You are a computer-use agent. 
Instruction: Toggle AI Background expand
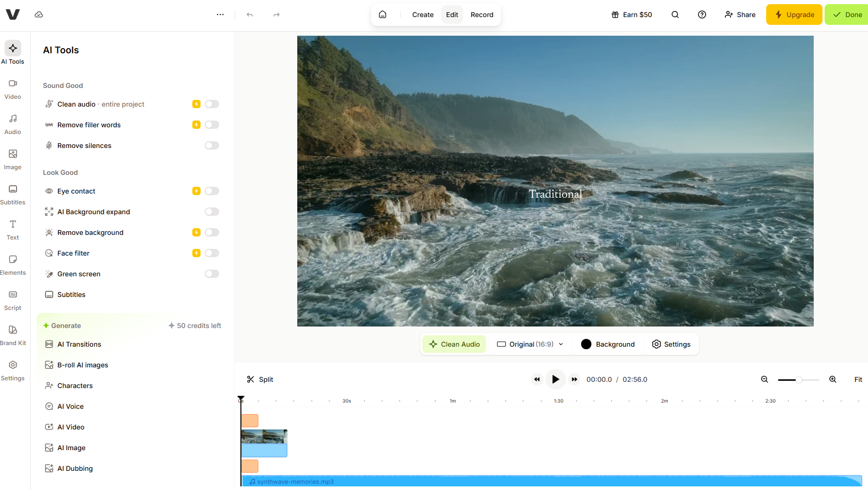coord(212,212)
